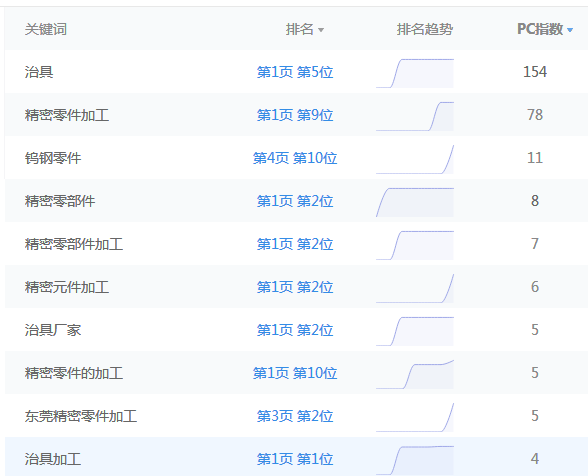Open ranking link 第4页 第10位
Screen dimensions: 588x476
pyautogui.click(x=295, y=158)
